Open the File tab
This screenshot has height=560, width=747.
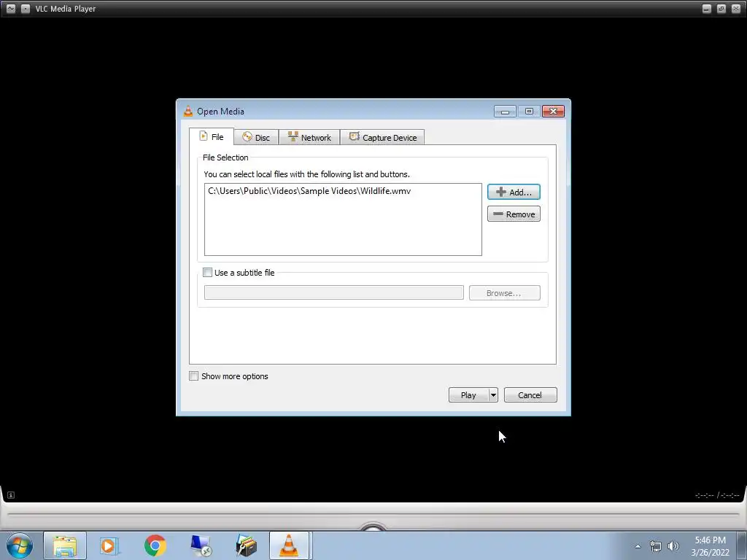click(212, 136)
